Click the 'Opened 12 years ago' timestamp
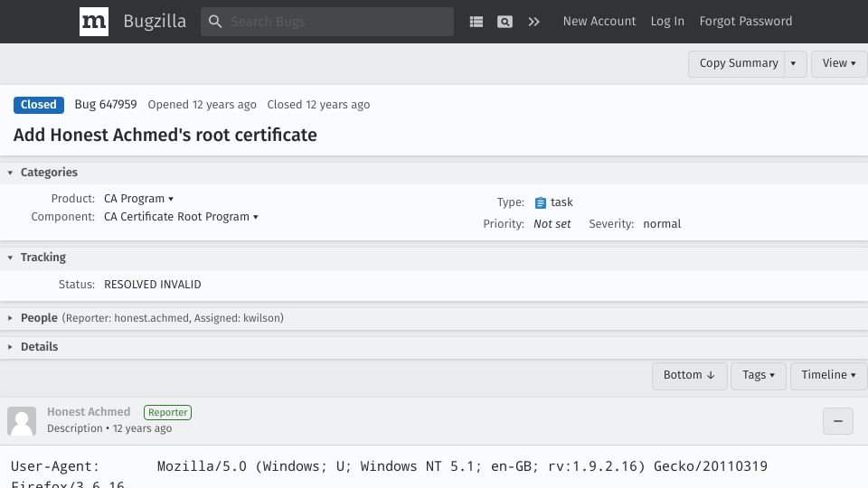This screenshot has height=488, width=868. [202, 105]
